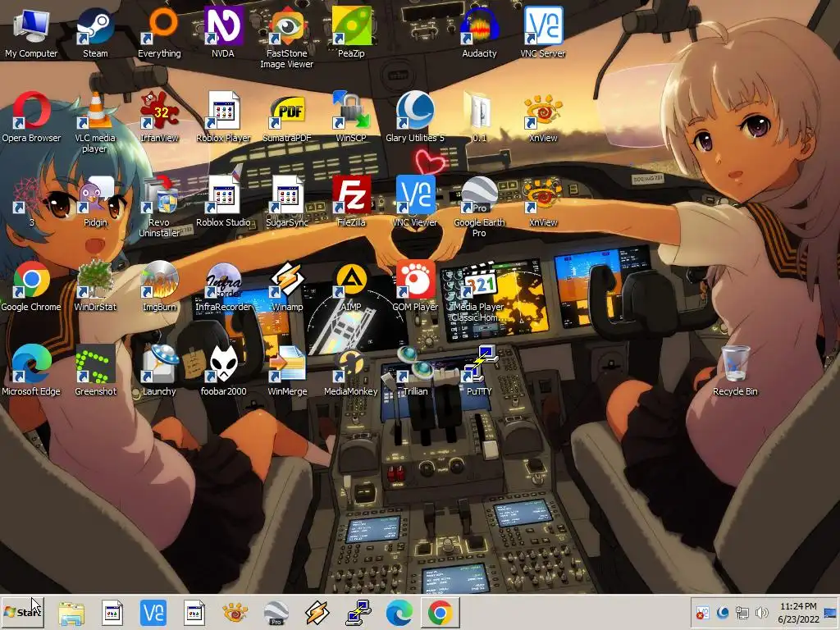Screen dimensions: 840x630
Task: Click the Revo Uninstaller icon
Action: 159,207
